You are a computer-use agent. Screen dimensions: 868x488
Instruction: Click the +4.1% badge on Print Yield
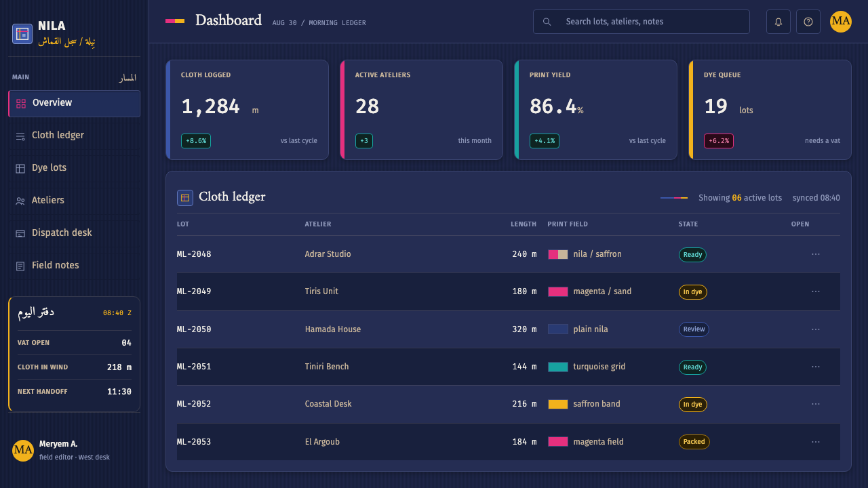pos(545,141)
